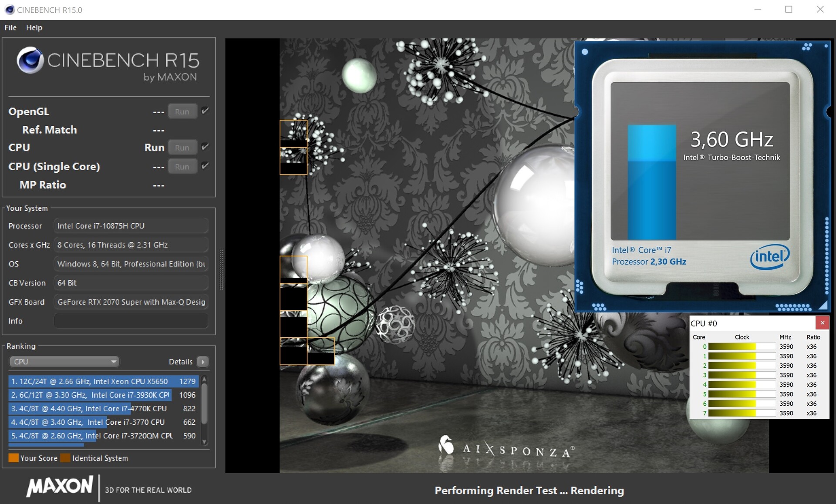Toggle the CPU test checkbox
Image resolution: width=836 pixels, height=504 pixels.
(x=205, y=147)
